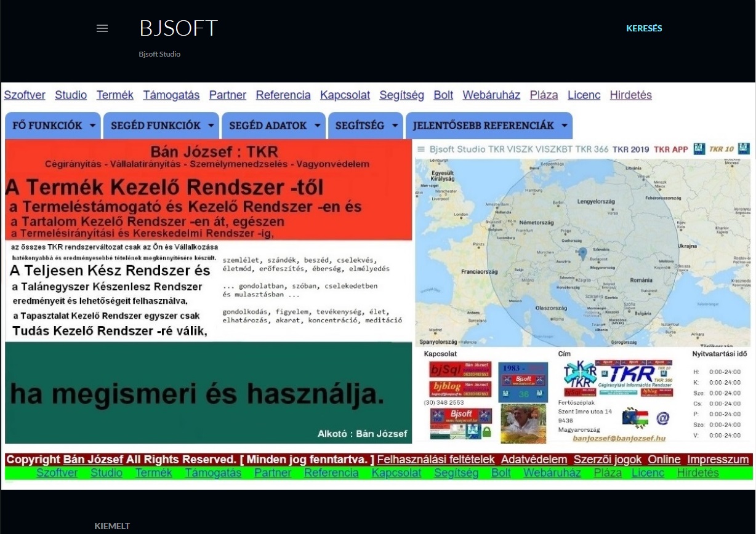The width and height of the screenshot is (756, 534).
Task: Open the Online link in footer
Action: point(664,460)
